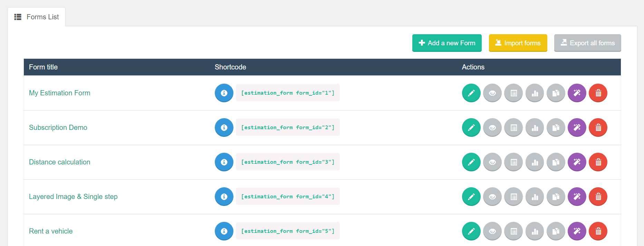Image resolution: width=644 pixels, height=246 pixels.
Task: Open the Distance calculation form link
Action: click(x=59, y=162)
